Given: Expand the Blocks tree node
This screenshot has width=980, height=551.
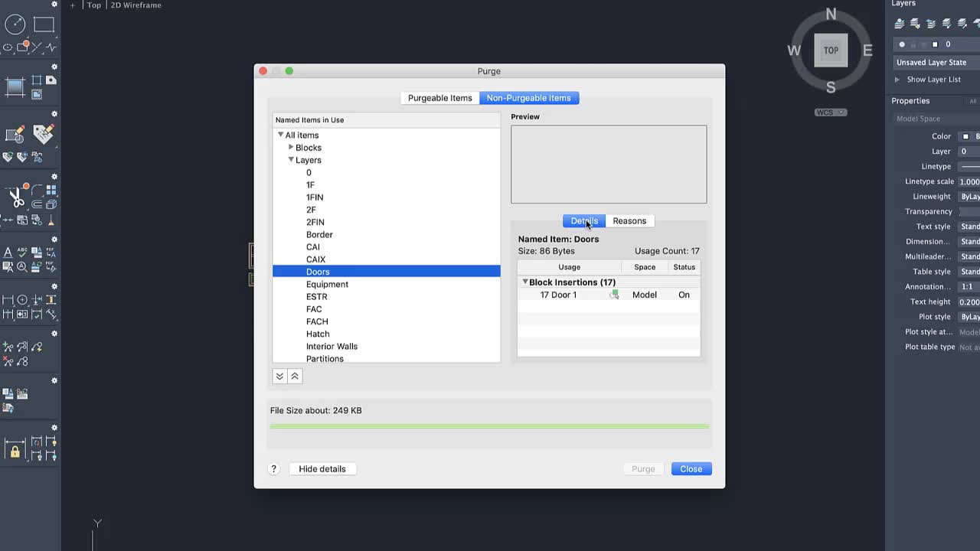Looking at the screenshot, I should tap(291, 147).
